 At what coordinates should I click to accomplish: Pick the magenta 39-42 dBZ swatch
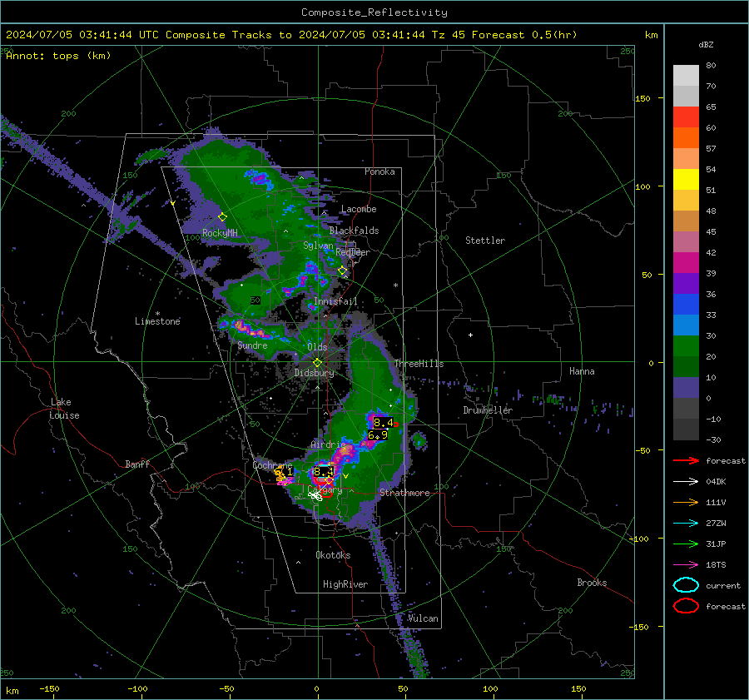click(x=686, y=263)
